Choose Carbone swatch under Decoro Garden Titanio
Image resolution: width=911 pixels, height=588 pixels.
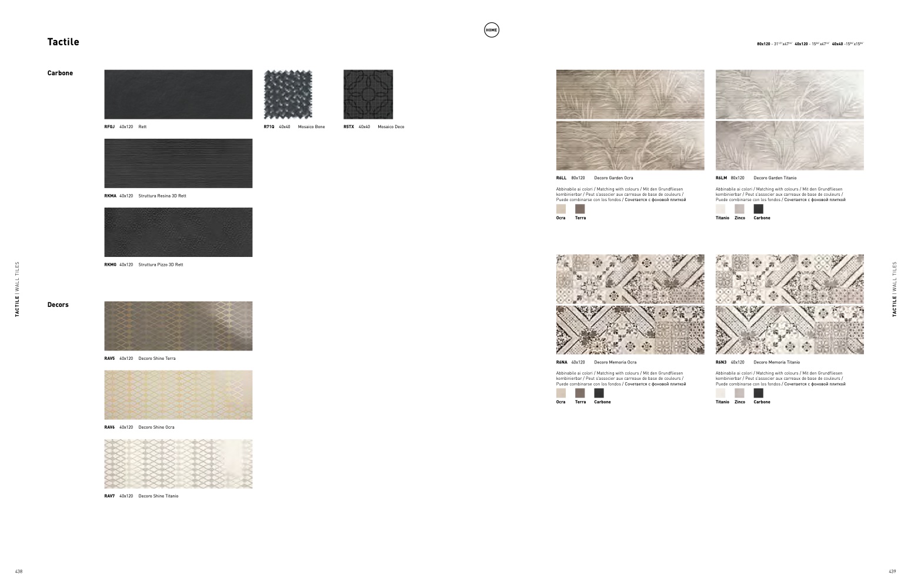[x=759, y=209]
